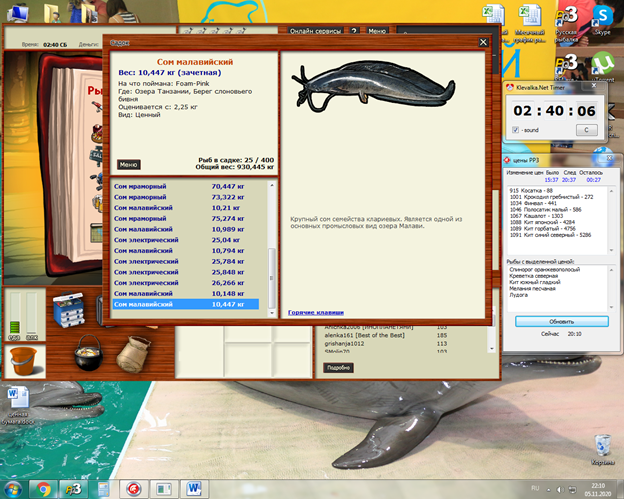Screen dimensions: 624x499
Task: Close the Садок fish keeper window
Action: (x=483, y=42)
